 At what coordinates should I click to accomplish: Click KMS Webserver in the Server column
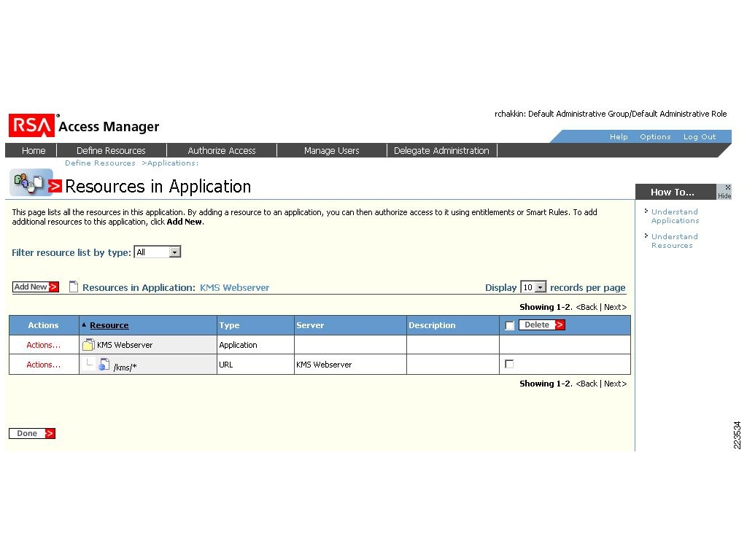click(324, 365)
